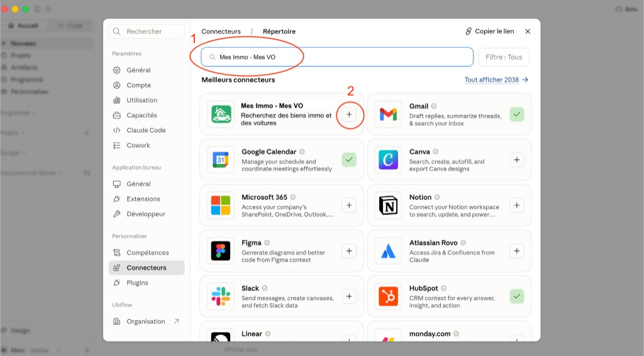Open the Extensions settings page

coord(147,199)
